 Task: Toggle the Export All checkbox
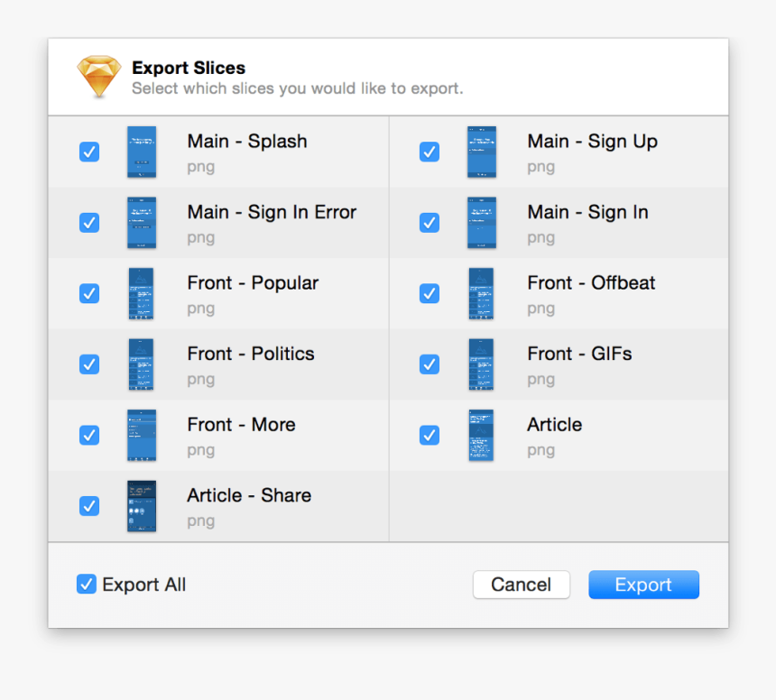[86, 585]
